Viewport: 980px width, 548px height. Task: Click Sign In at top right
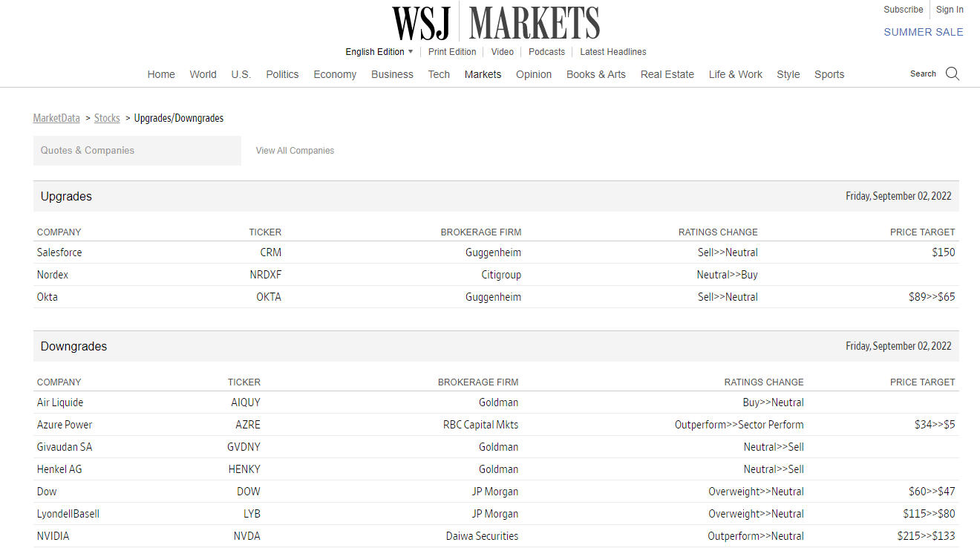tap(950, 10)
